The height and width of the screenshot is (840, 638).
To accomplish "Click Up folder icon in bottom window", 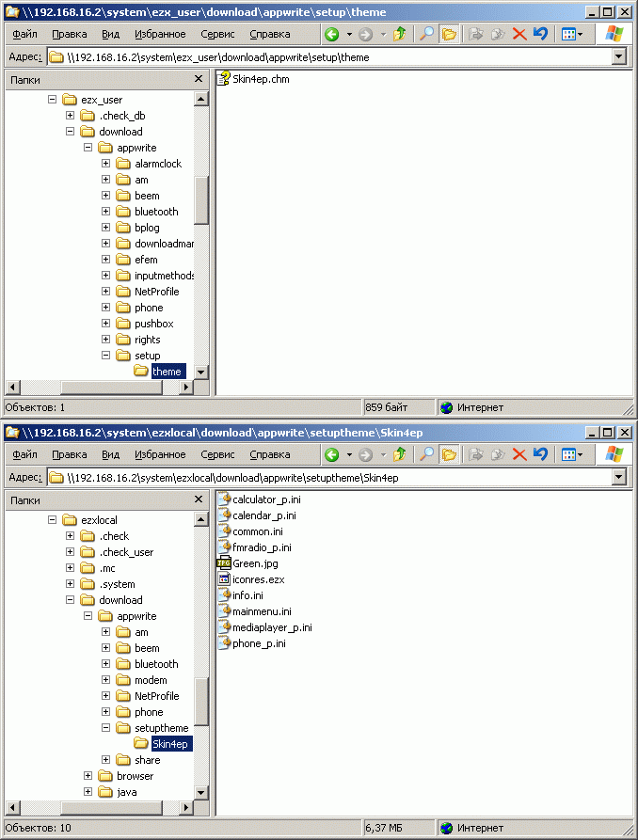I will 399,455.
